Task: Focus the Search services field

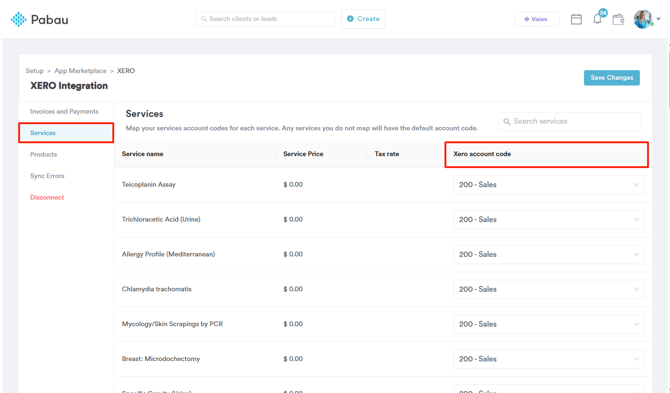Action: click(x=569, y=122)
